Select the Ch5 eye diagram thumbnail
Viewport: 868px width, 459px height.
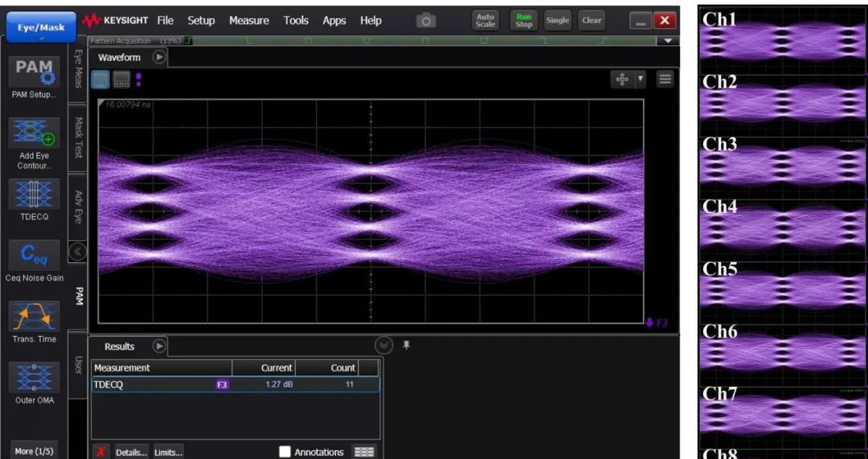click(x=783, y=291)
